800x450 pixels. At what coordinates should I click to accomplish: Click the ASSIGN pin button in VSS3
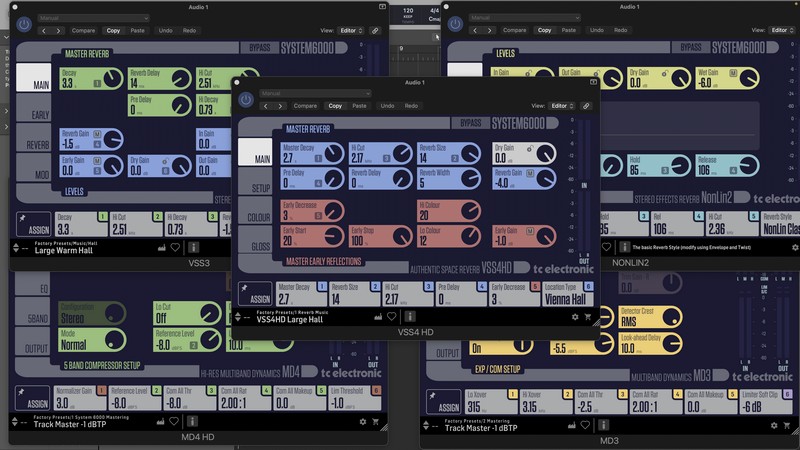[32, 224]
